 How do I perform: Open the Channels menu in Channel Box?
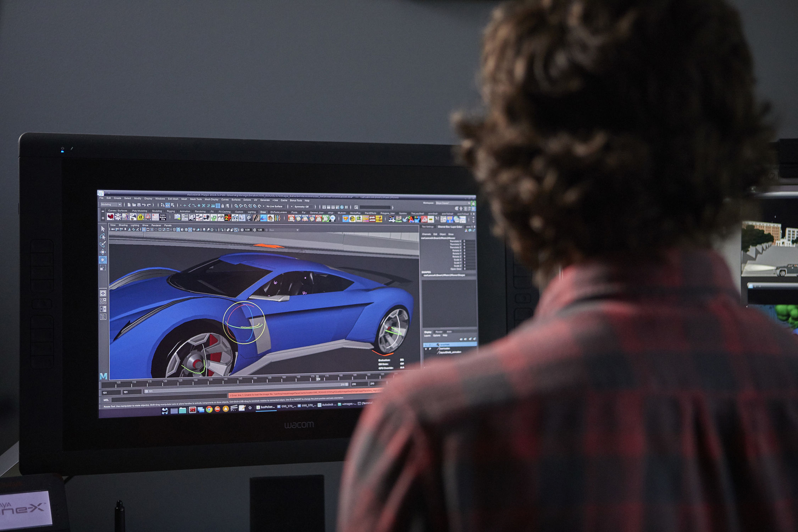coord(426,234)
